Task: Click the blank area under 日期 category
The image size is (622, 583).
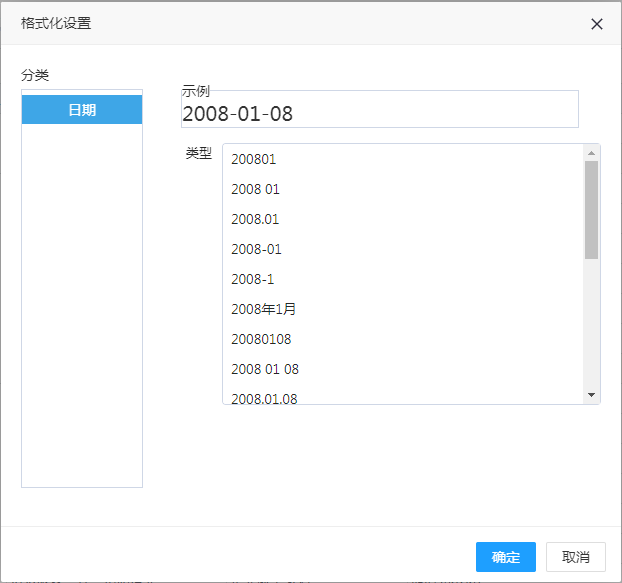Action: 82,300
